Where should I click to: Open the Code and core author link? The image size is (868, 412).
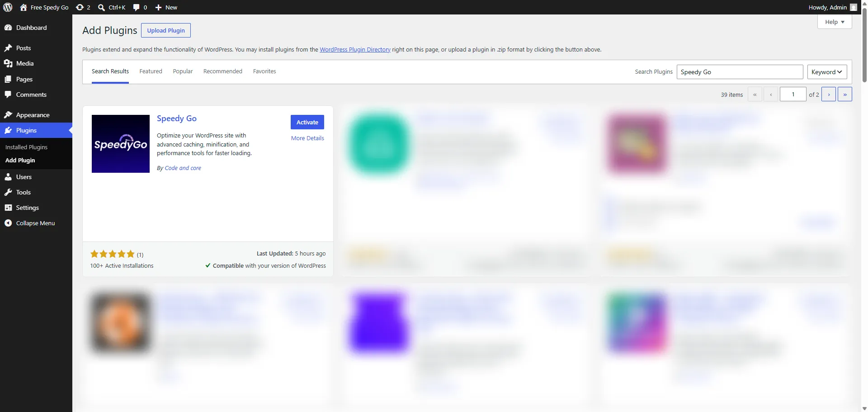(x=183, y=168)
